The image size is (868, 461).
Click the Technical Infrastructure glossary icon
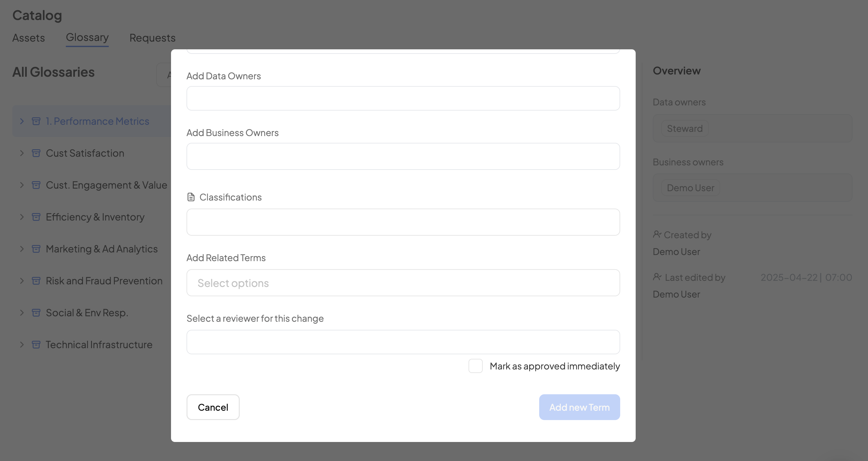(x=36, y=345)
